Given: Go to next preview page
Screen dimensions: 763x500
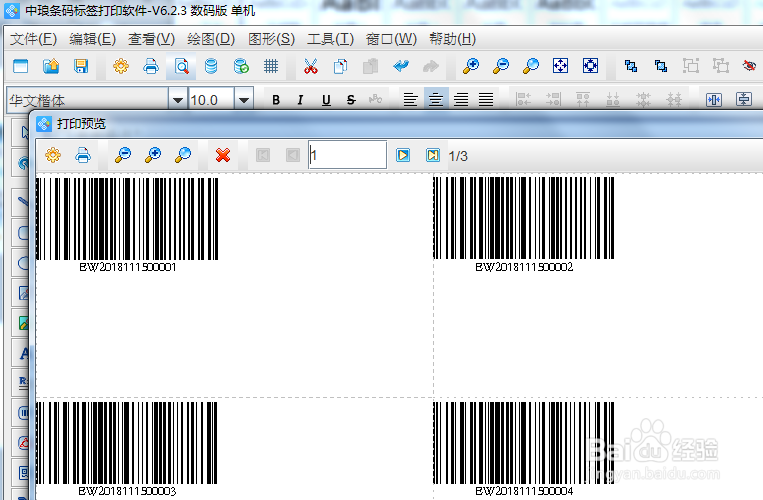Looking at the screenshot, I should pyautogui.click(x=403, y=155).
